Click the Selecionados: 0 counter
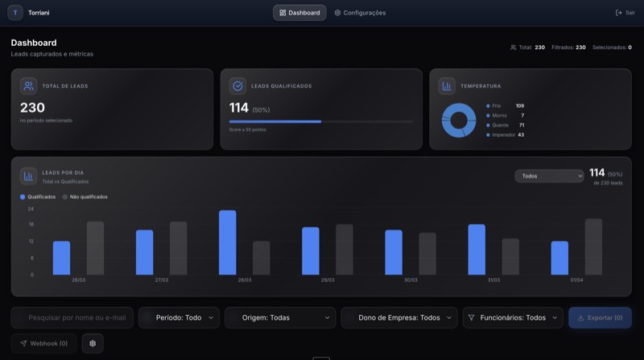The image size is (644, 360). coord(612,48)
